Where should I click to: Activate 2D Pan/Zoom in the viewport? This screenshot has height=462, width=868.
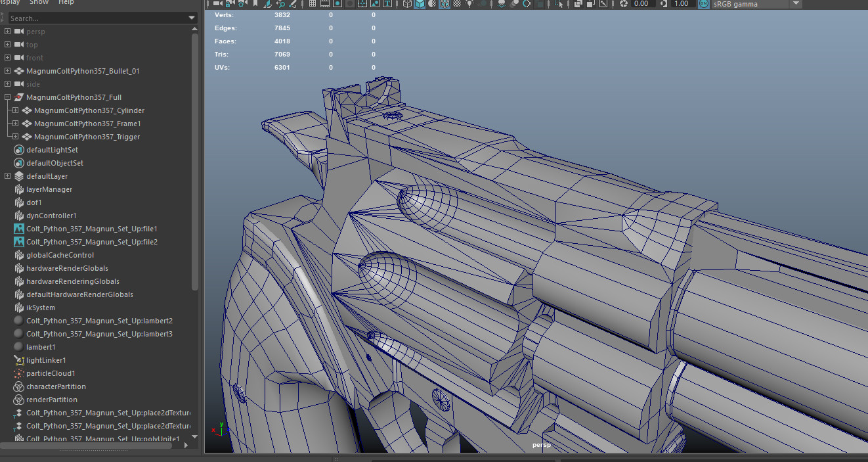[x=281, y=4]
